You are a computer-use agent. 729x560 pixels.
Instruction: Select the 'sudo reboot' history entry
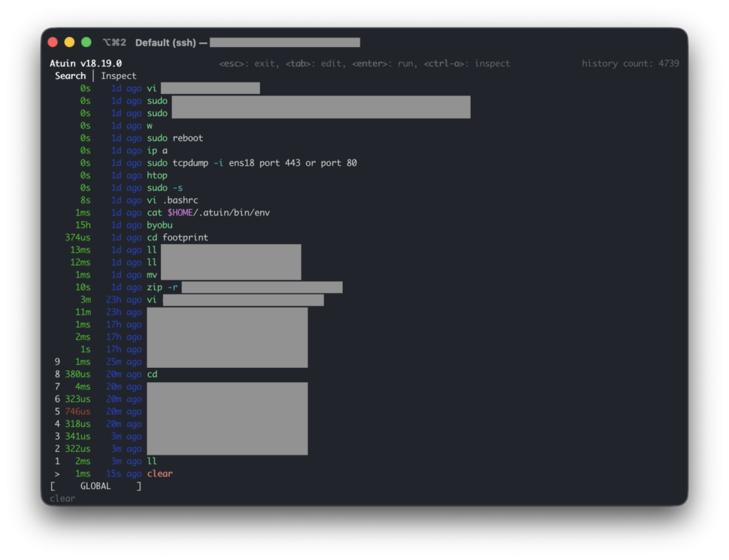[x=175, y=138]
